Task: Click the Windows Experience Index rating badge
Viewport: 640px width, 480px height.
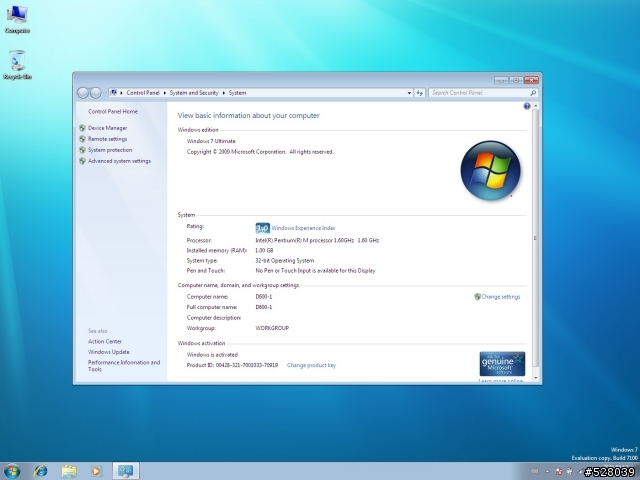Action: click(262, 228)
